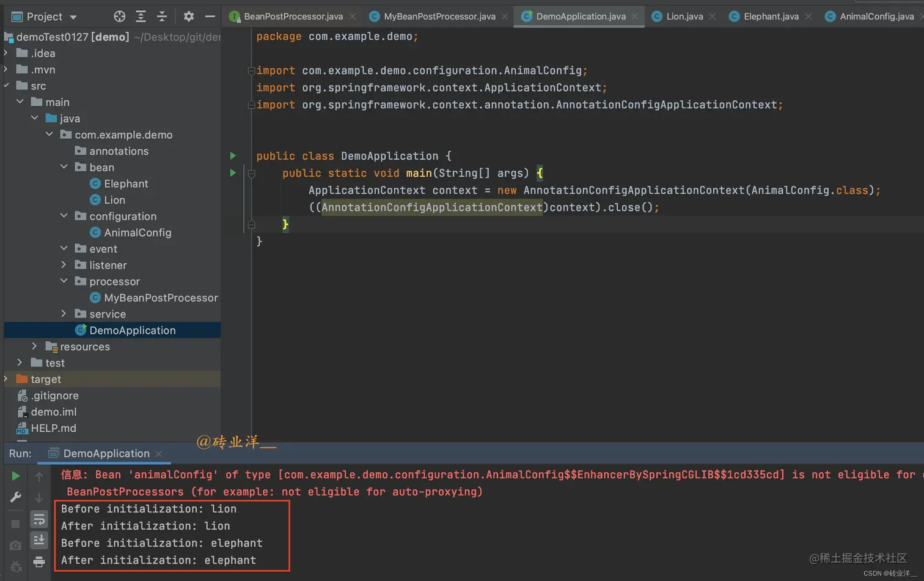
Task: Click run gutter arrow beside main method
Action: point(233,172)
